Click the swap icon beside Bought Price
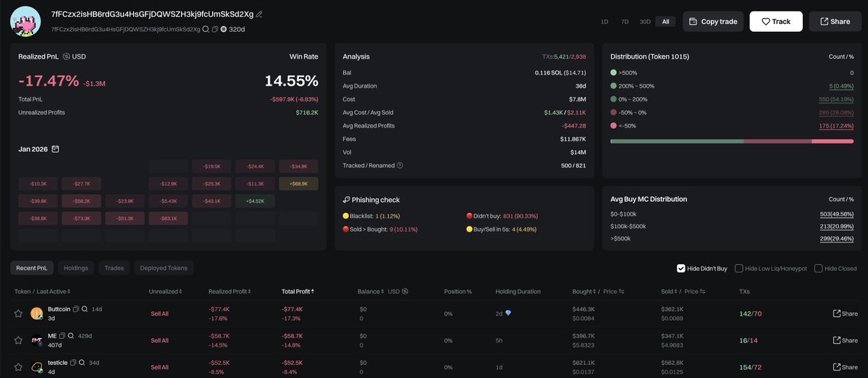This screenshot has width=868, height=378. (x=623, y=291)
